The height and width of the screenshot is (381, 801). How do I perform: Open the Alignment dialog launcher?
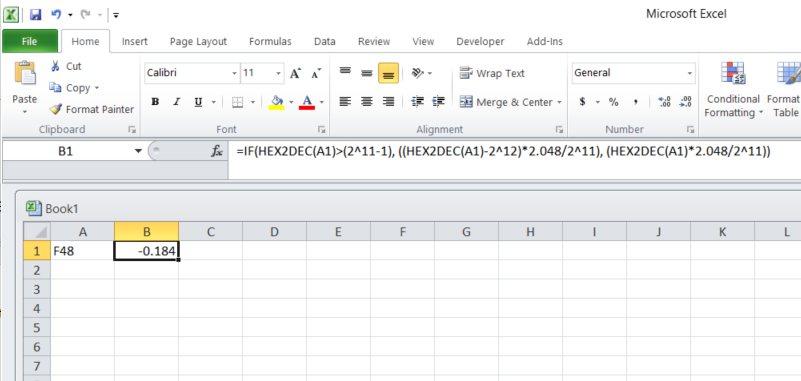tap(559, 130)
